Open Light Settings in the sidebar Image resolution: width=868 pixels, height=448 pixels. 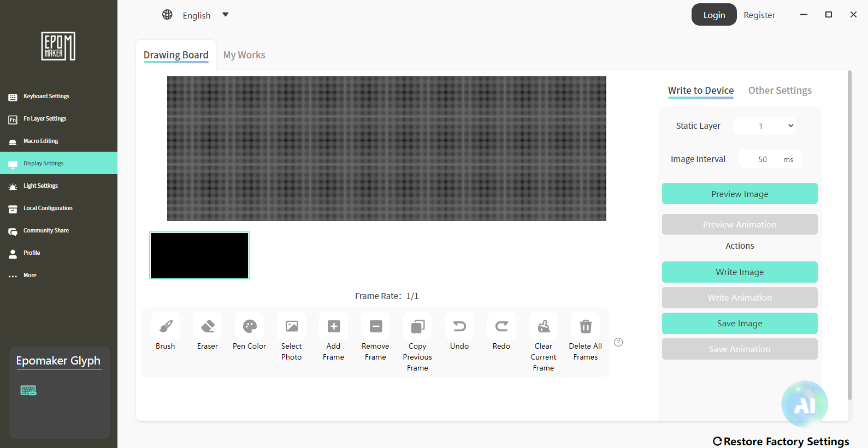(x=40, y=186)
